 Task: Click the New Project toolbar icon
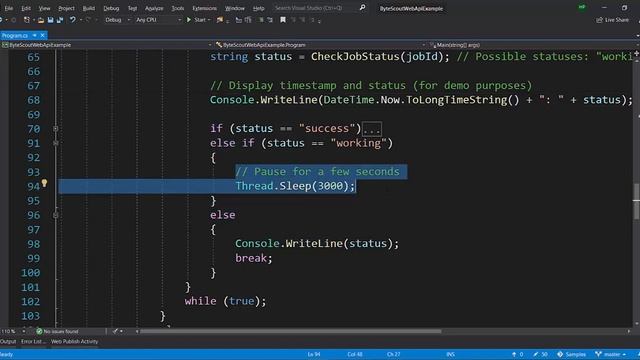coord(27,20)
